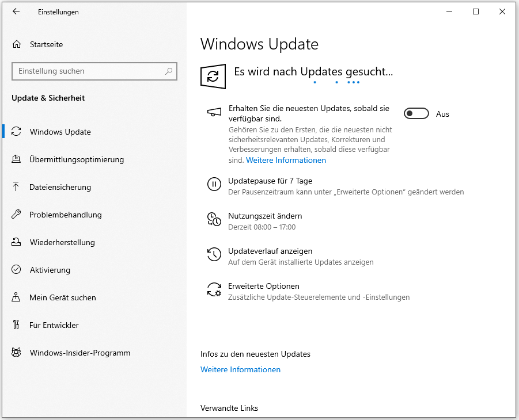Click the large update status refresh icon
This screenshot has width=519, height=420.
pos(213,77)
